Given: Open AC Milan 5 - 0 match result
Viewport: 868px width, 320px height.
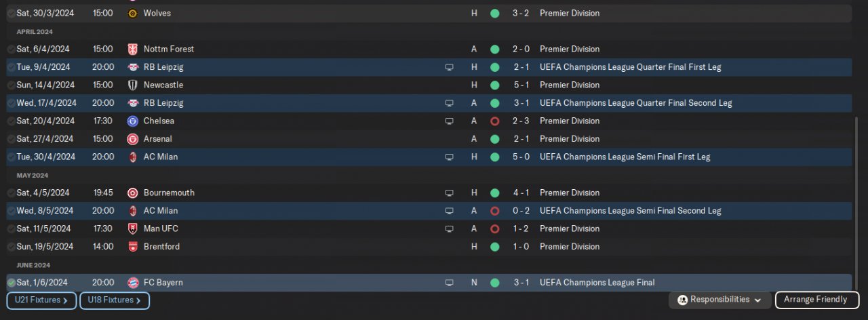Looking at the screenshot, I should point(521,157).
